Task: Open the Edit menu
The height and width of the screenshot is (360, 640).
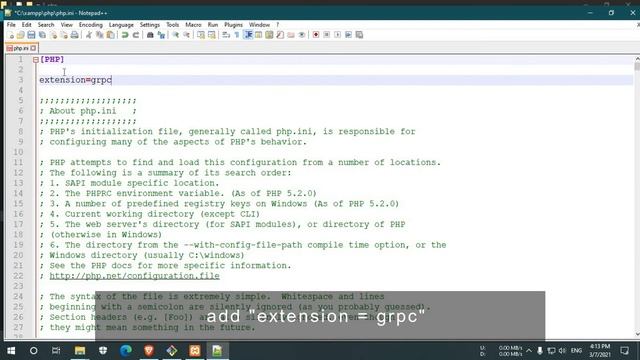Action: point(27,25)
